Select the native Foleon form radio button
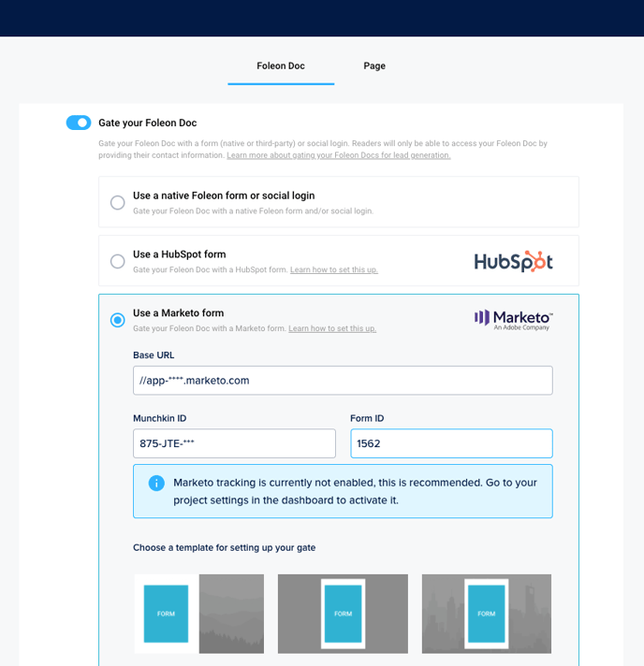This screenshot has width=644, height=666. click(117, 203)
